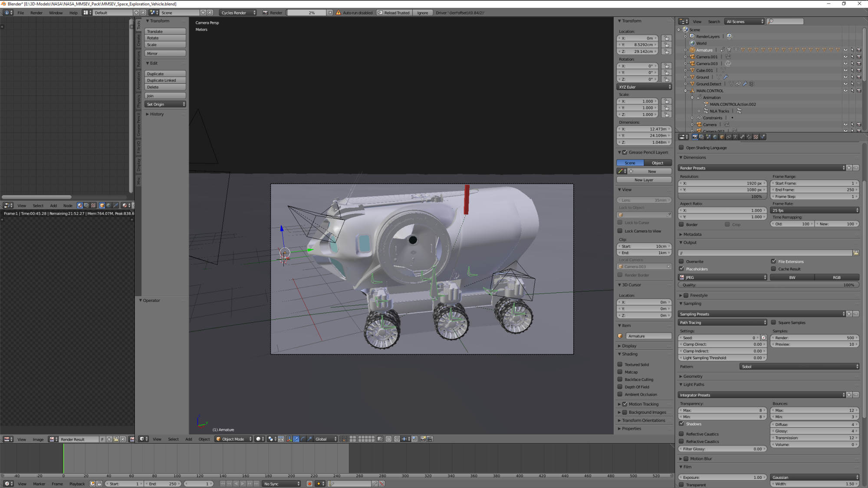Open the timeline Playback menu

click(77, 484)
